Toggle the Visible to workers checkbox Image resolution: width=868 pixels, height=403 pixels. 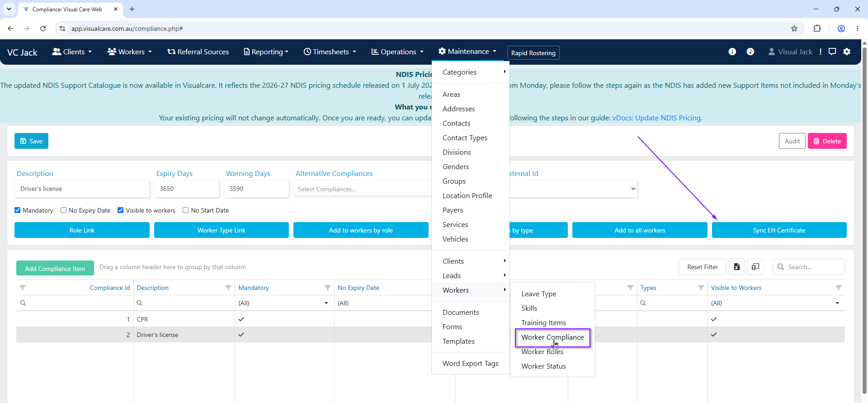[121, 210]
